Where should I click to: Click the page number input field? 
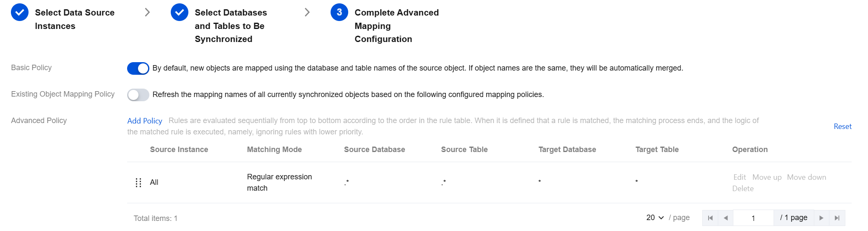[753, 218]
